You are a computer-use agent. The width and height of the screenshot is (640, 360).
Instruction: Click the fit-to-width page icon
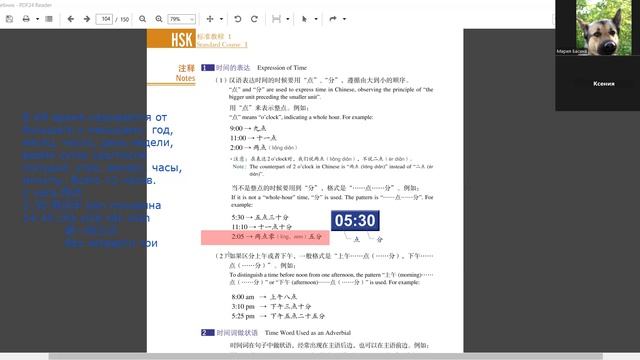(x=276, y=19)
